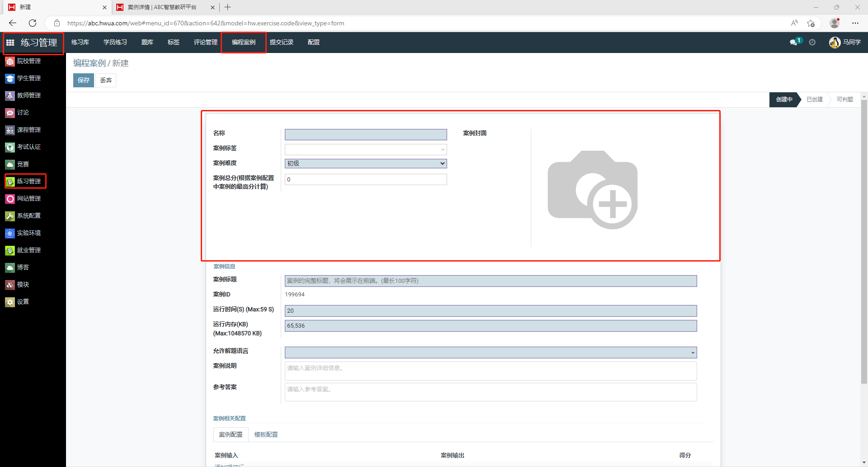This screenshot has height=467, width=868.
Task: Switch to 模板配置 tab
Action: point(266,434)
